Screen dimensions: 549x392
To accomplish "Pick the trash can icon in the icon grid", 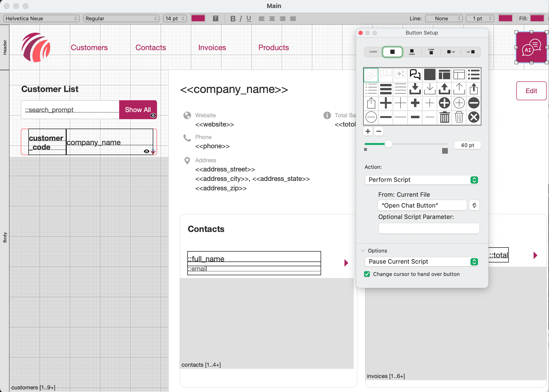I will [x=444, y=117].
